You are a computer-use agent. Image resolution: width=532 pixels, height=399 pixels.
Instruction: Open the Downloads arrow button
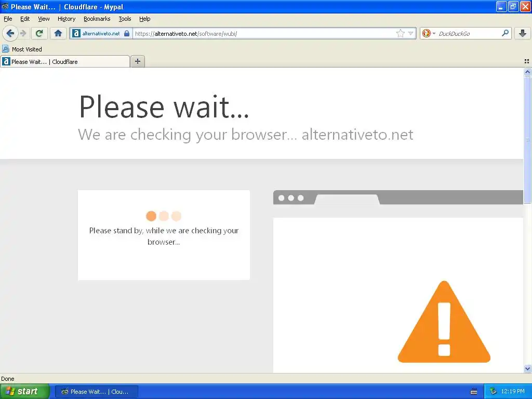pyautogui.click(x=523, y=33)
